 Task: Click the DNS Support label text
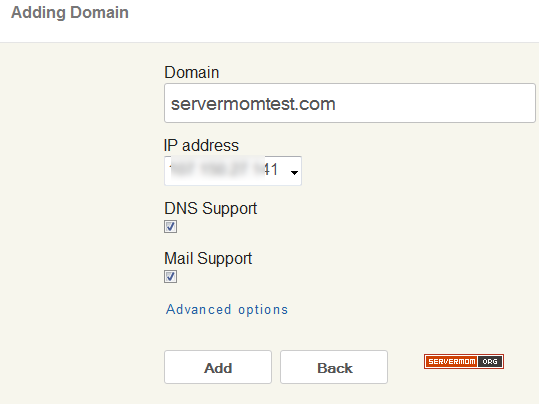click(211, 209)
